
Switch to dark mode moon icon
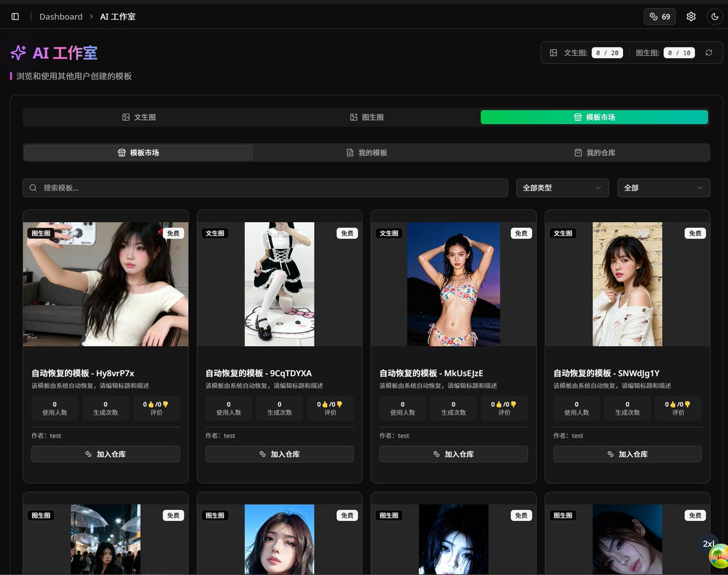click(714, 16)
